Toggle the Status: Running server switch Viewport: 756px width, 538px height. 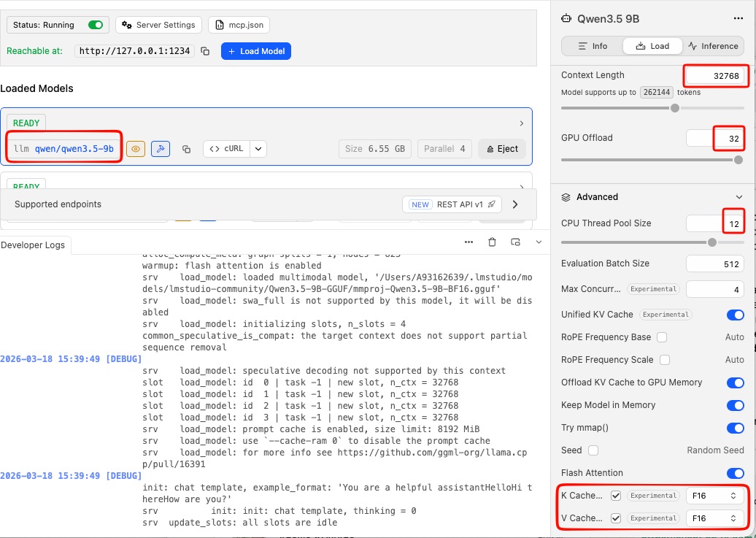tap(96, 24)
